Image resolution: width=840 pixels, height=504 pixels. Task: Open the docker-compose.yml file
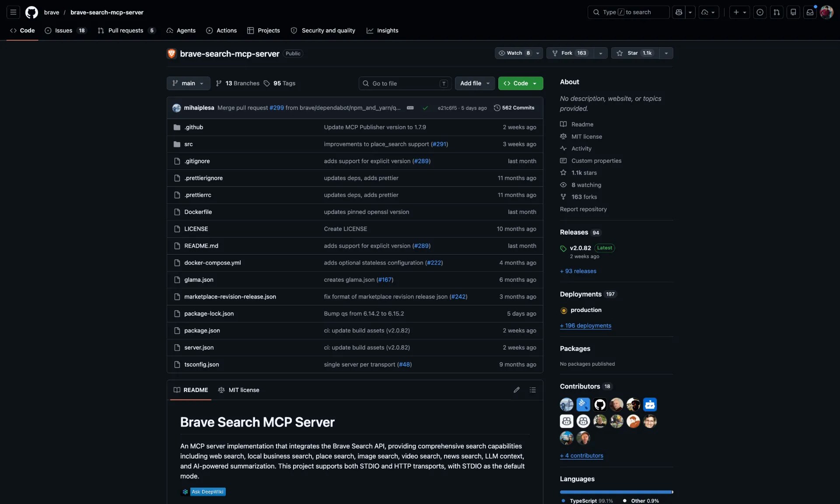[x=213, y=263]
